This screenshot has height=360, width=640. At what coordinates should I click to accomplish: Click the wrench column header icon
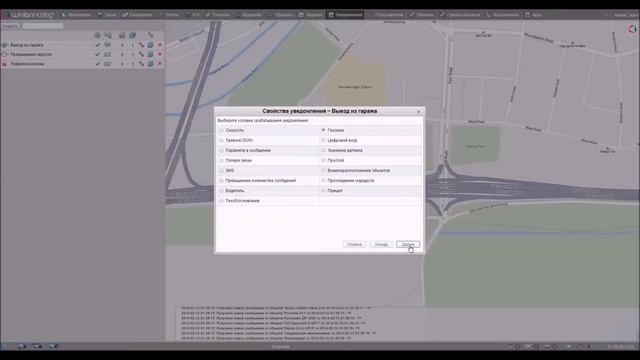click(x=151, y=35)
